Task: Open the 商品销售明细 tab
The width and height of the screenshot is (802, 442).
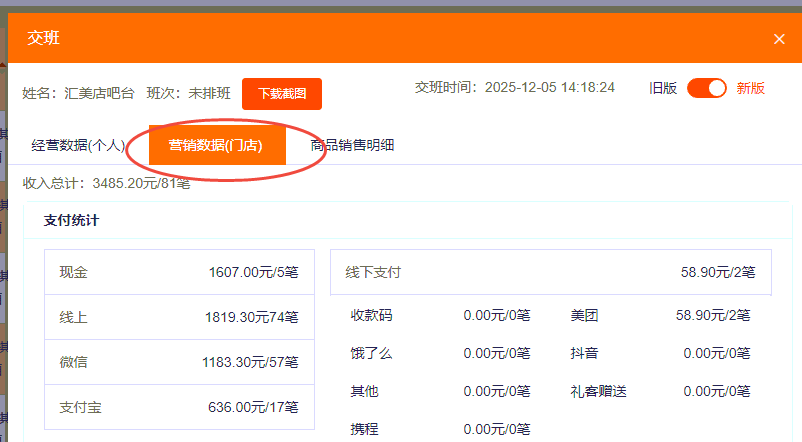Action: click(352, 145)
